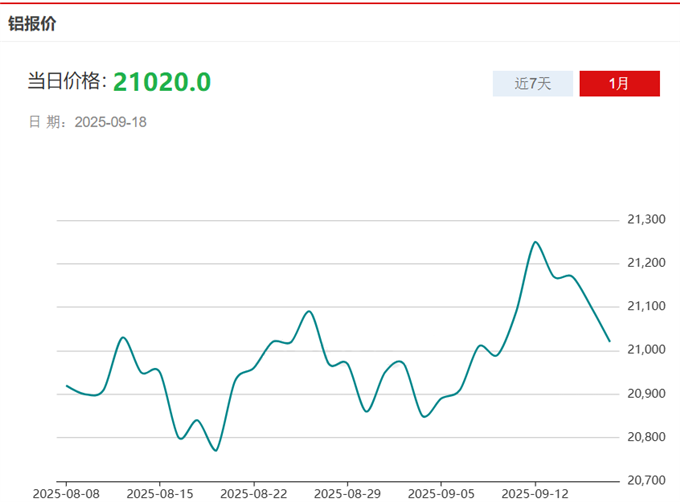
Task: Select the 2025-08-29 x-axis label
Action: click(347, 494)
